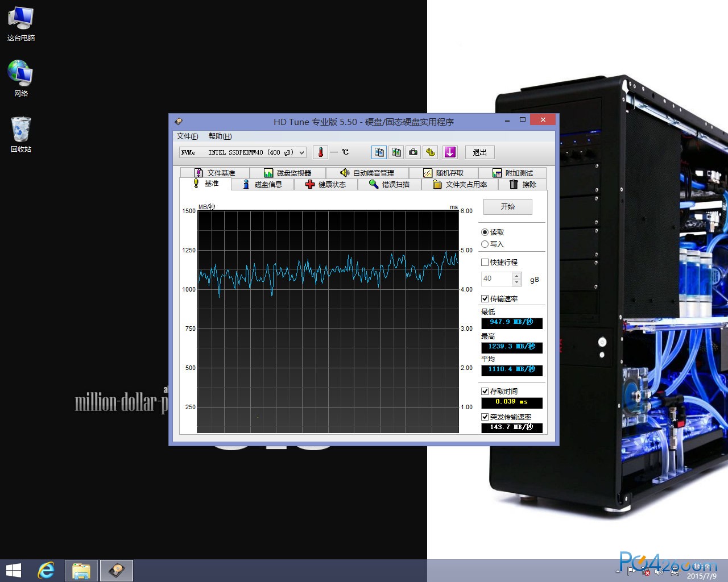Expand the INTEL SSDPEDMW40 drive dropdown
Viewport: 728px width, 582px height.
301,152
